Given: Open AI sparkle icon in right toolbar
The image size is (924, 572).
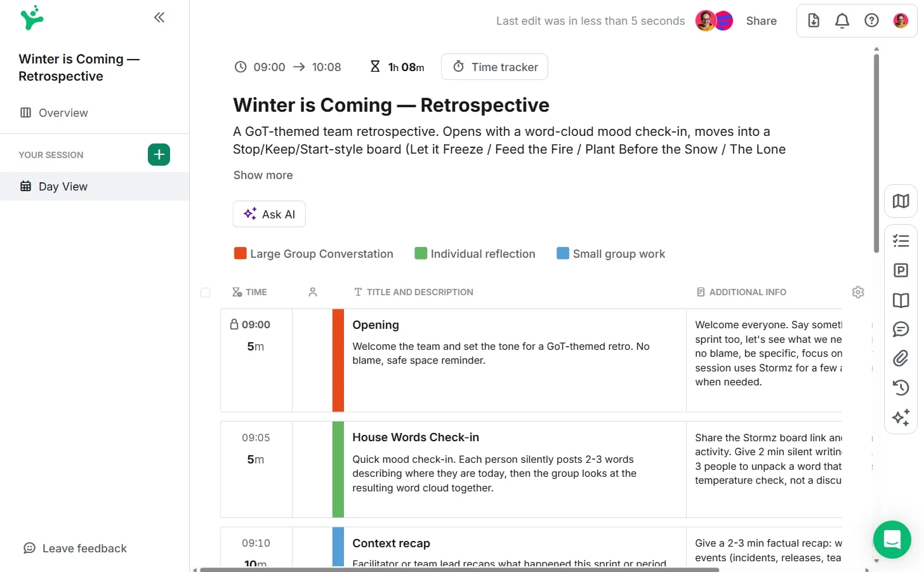Looking at the screenshot, I should tap(901, 417).
